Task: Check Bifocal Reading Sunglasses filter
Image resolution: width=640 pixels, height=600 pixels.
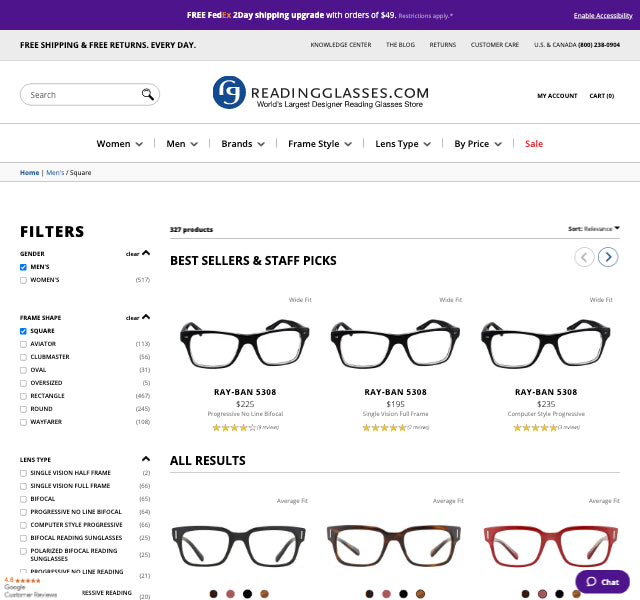Action: coord(23,538)
